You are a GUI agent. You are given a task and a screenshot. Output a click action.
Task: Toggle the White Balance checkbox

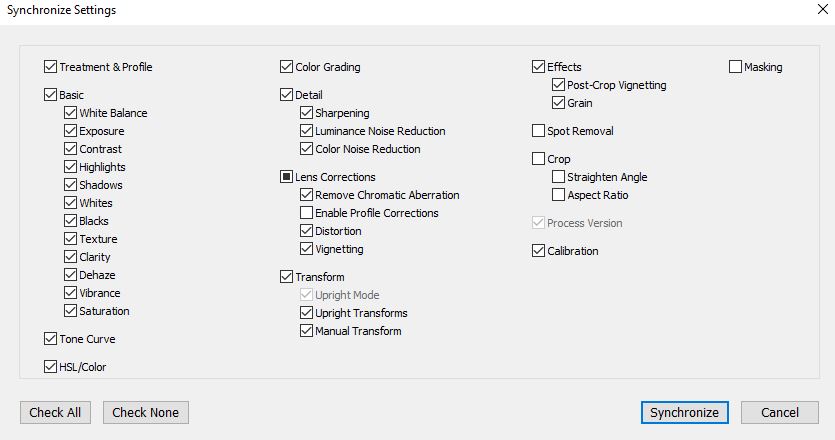point(71,114)
